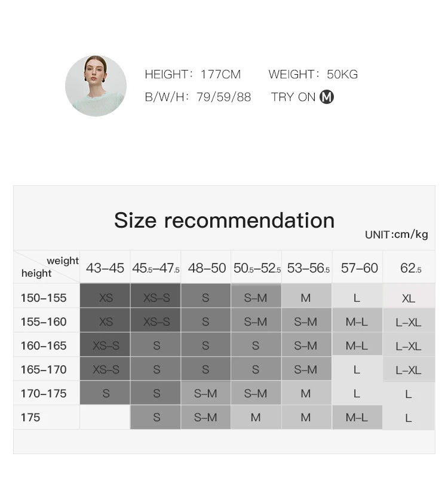448x490 pixels.
Task: Click the WEIGHT: 50KG label
Action: [x=313, y=75]
